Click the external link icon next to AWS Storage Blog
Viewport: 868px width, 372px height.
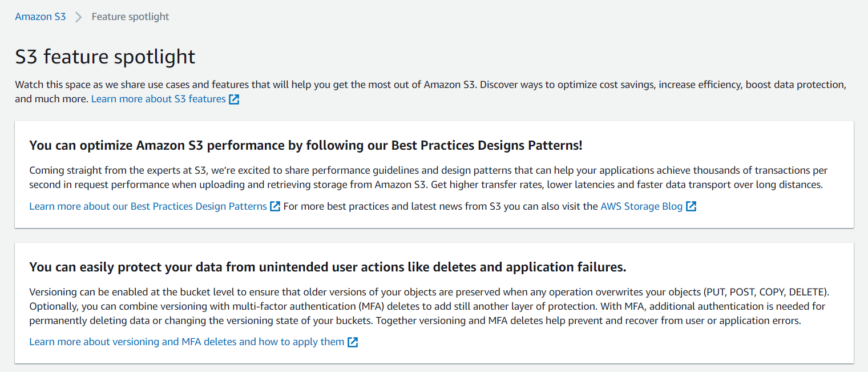[x=692, y=206]
